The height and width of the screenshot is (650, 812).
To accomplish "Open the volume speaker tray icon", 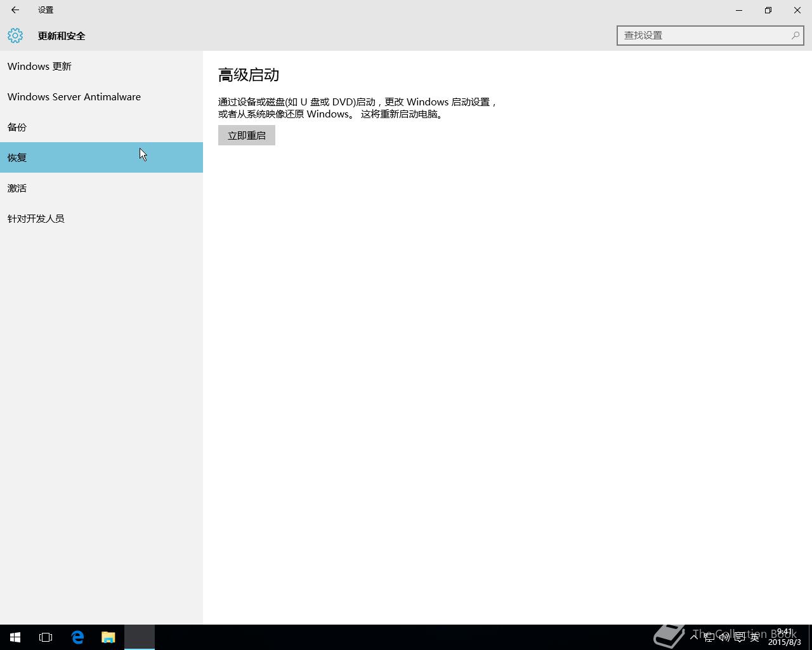I will (724, 637).
